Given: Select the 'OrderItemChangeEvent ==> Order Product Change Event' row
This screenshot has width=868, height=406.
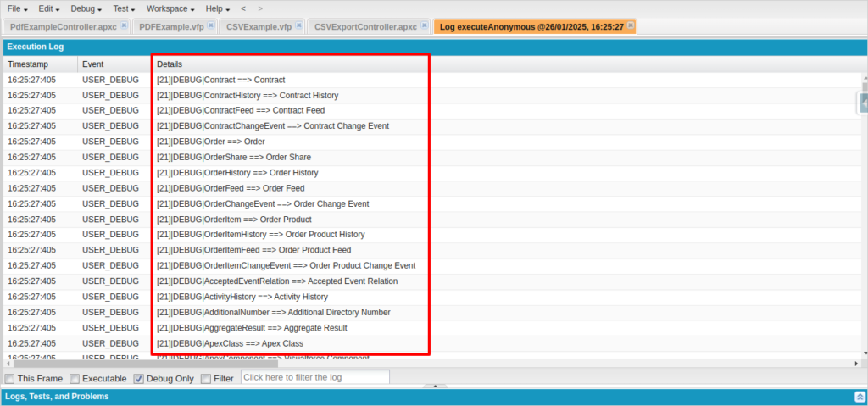Looking at the screenshot, I should (432, 266).
